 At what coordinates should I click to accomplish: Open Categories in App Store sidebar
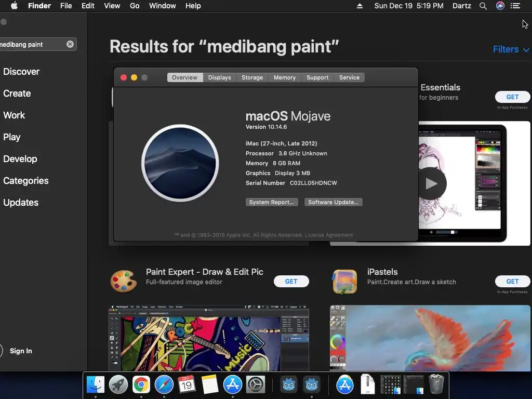[26, 180]
